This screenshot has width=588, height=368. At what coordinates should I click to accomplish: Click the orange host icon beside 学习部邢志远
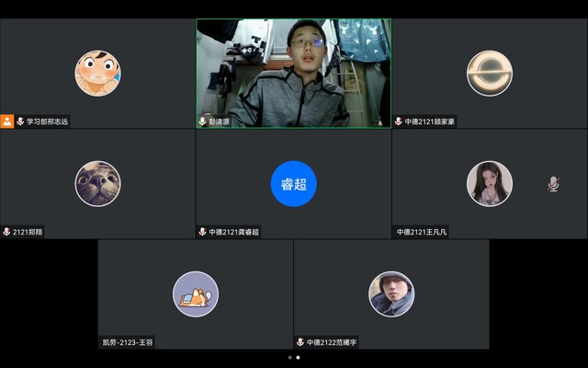(x=6, y=121)
